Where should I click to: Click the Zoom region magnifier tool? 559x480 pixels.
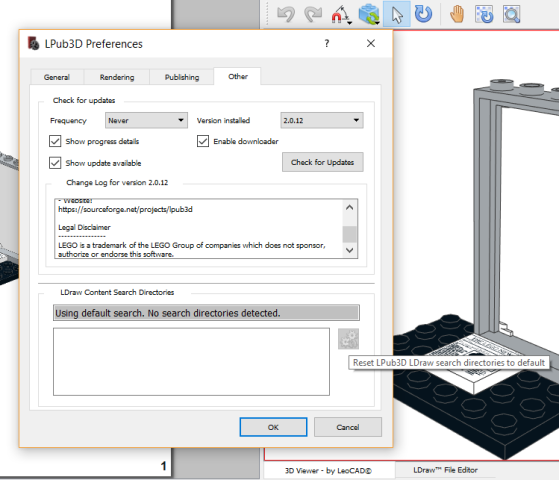point(512,14)
